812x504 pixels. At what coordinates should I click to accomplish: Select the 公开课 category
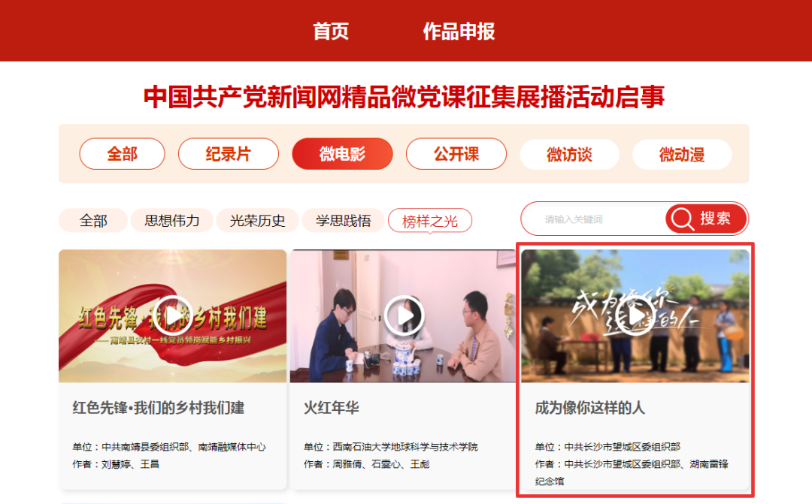pyautogui.click(x=456, y=154)
